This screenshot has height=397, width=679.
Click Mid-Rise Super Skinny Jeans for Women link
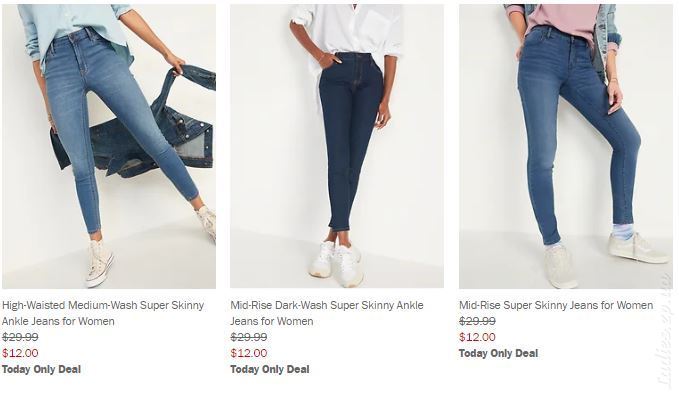tap(556, 305)
